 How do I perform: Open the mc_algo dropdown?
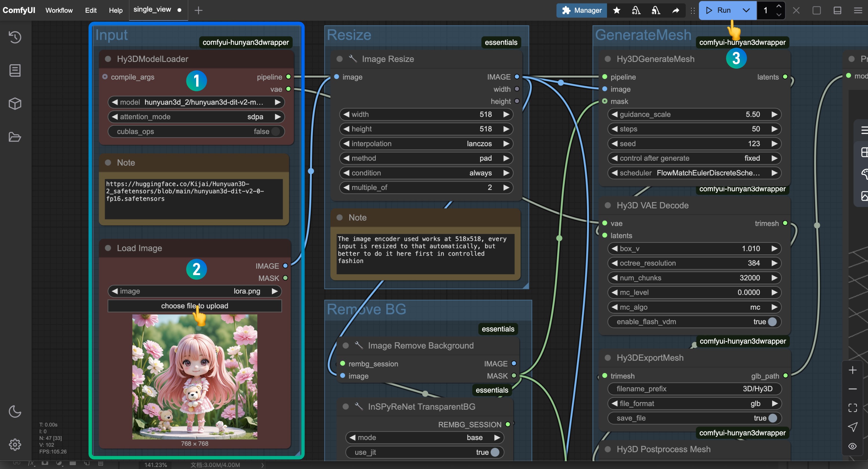pos(694,307)
